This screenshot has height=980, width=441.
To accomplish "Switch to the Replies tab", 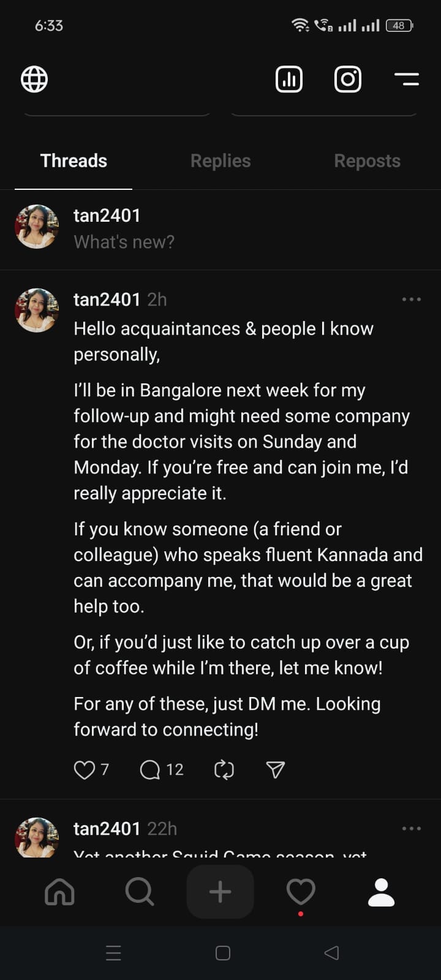I will 221,160.
